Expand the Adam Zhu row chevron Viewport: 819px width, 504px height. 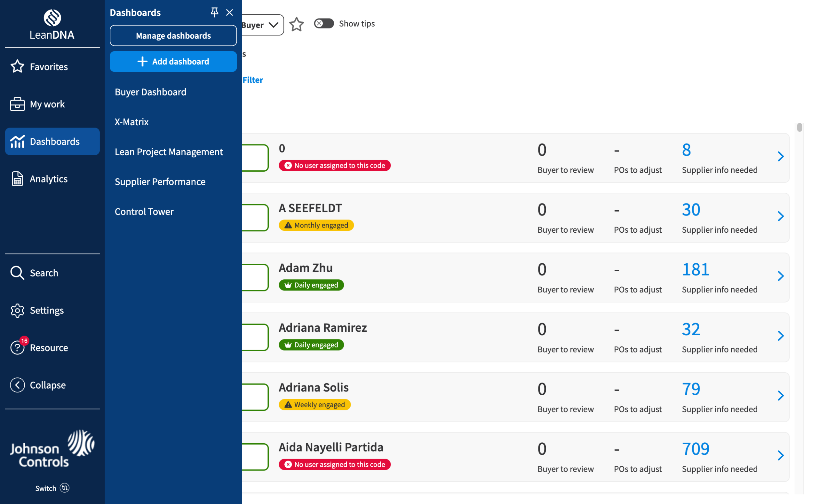(x=780, y=276)
